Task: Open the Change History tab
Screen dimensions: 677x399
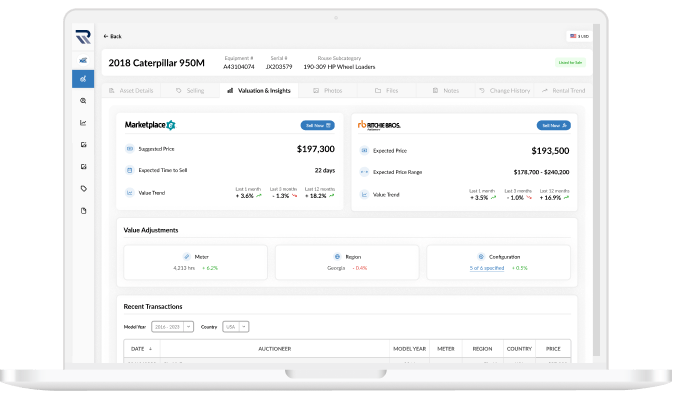Action: point(505,91)
